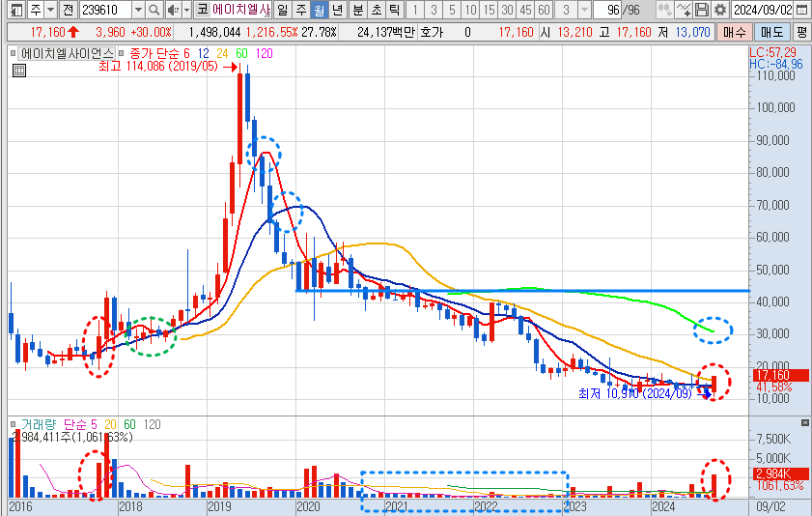This screenshot has width=812, height=516.
Task: Click the green 60 price moving average legend
Action: coord(241,53)
